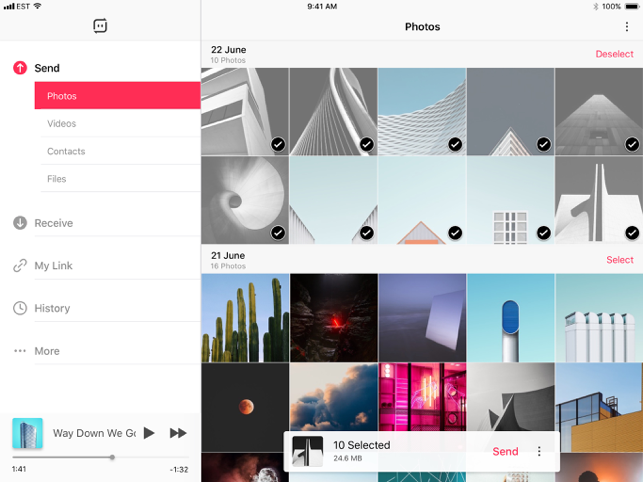Click the More ellipsis icon
Viewport: 643px width, 482px height.
click(20, 351)
